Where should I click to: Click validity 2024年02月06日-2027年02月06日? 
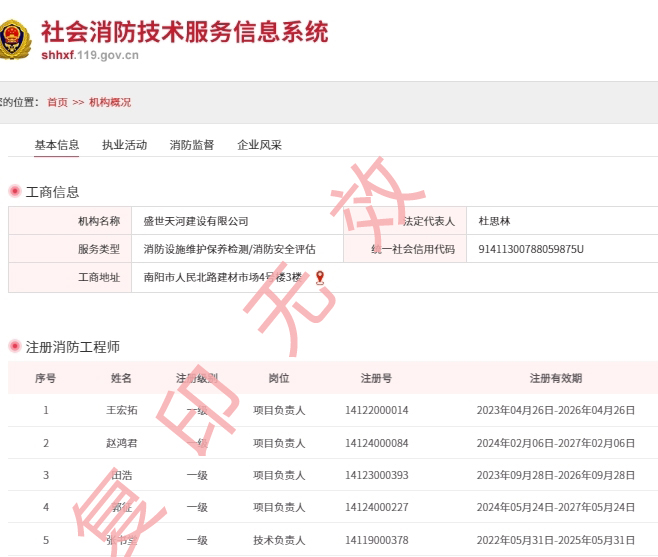[x=556, y=443]
